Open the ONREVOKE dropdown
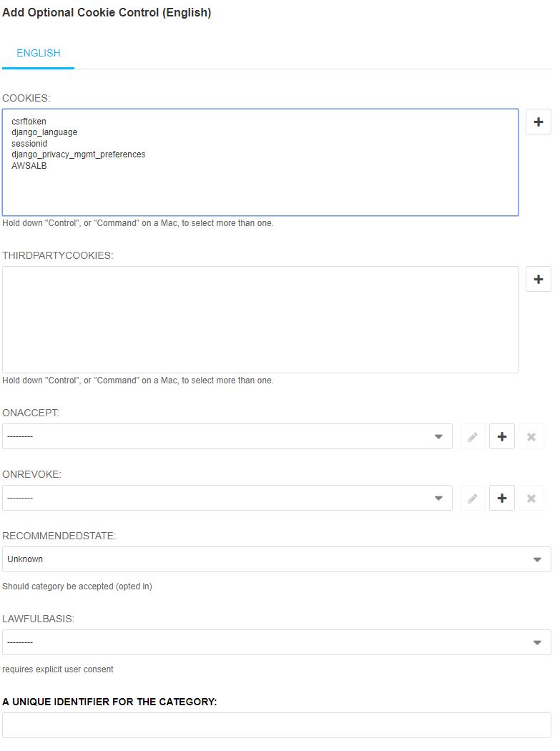Screen dimensions: 560x751 pos(227,498)
